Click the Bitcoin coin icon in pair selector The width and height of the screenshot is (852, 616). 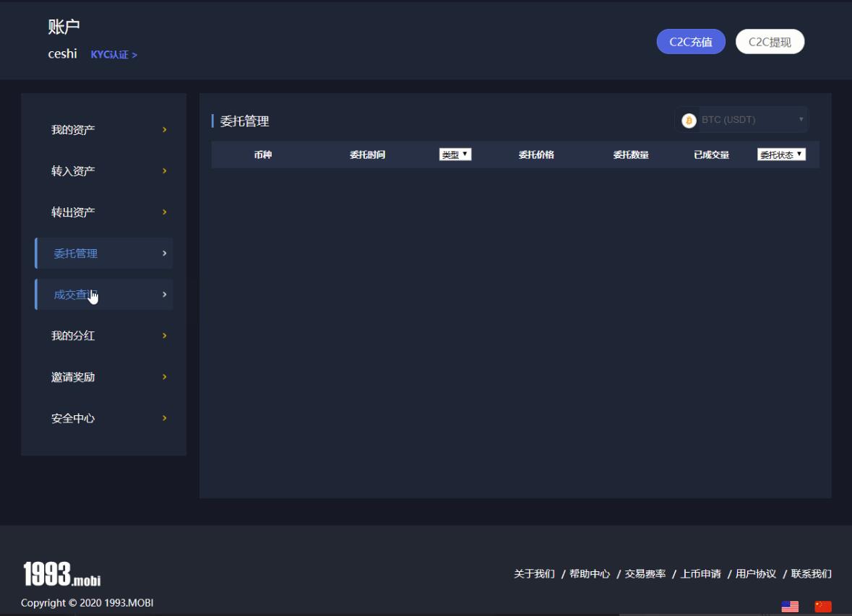(689, 121)
